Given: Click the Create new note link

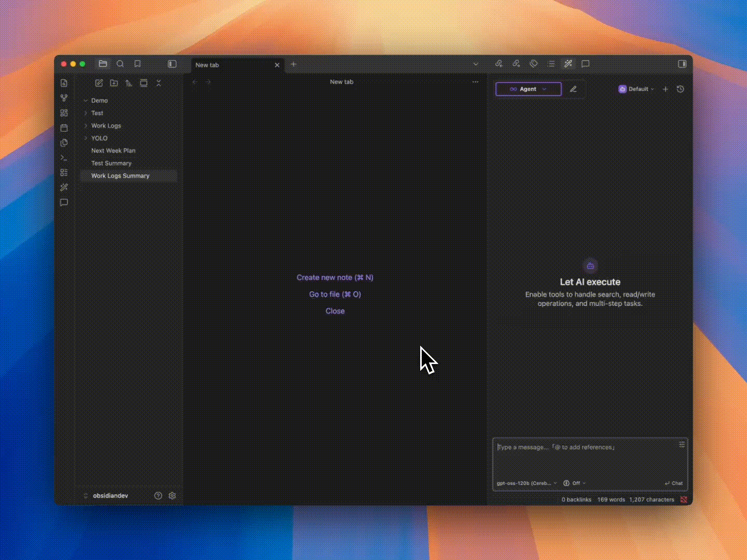Looking at the screenshot, I should [x=335, y=277].
